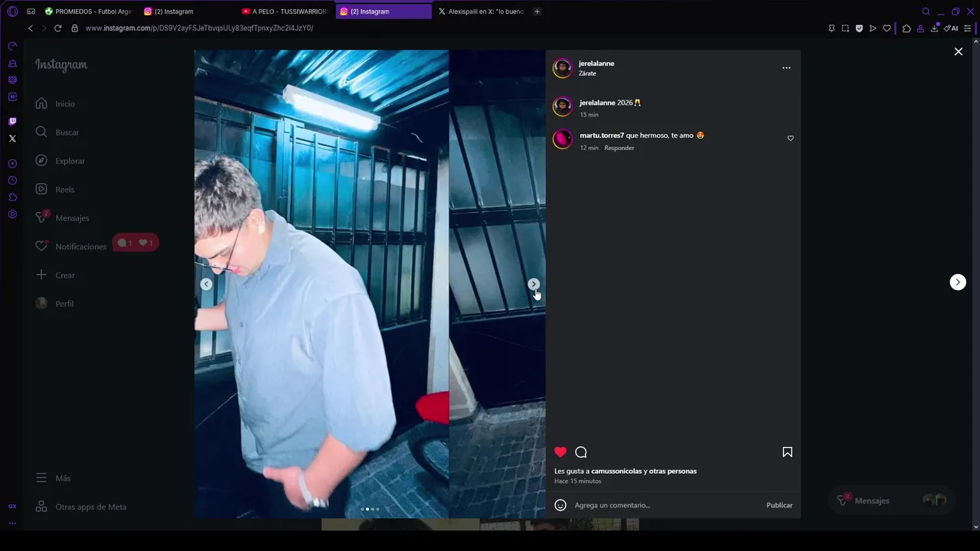
Task: Open jerelalanne profile from post header
Action: pyautogui.click(x=596, y=64)
